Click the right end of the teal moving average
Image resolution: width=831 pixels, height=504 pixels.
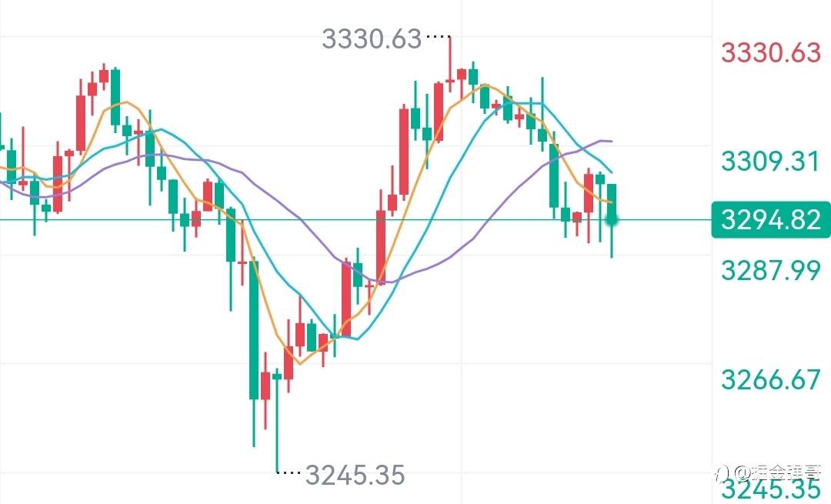tap(611, 171)
